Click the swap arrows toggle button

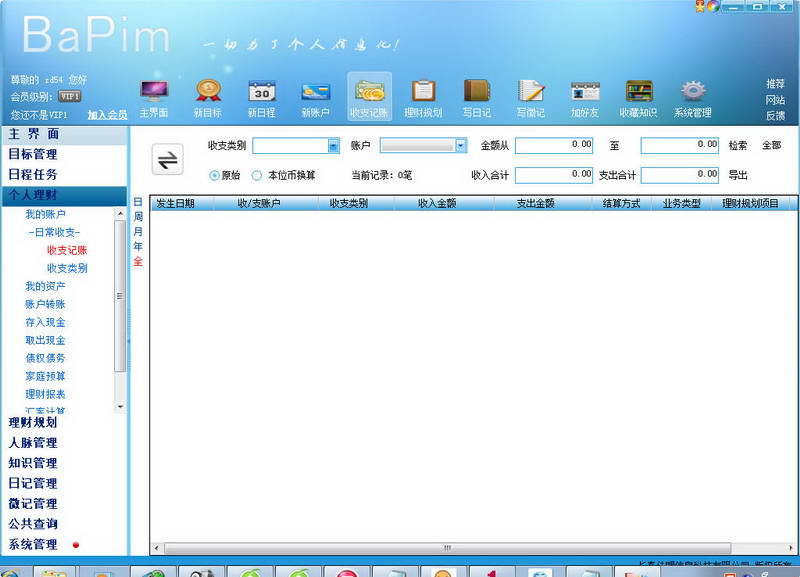pos(167,160)
